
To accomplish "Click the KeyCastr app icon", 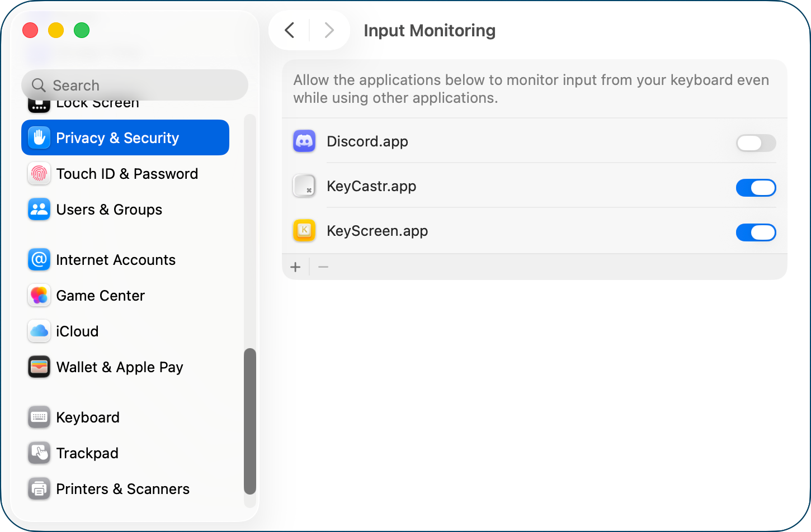I will [304, 186].
